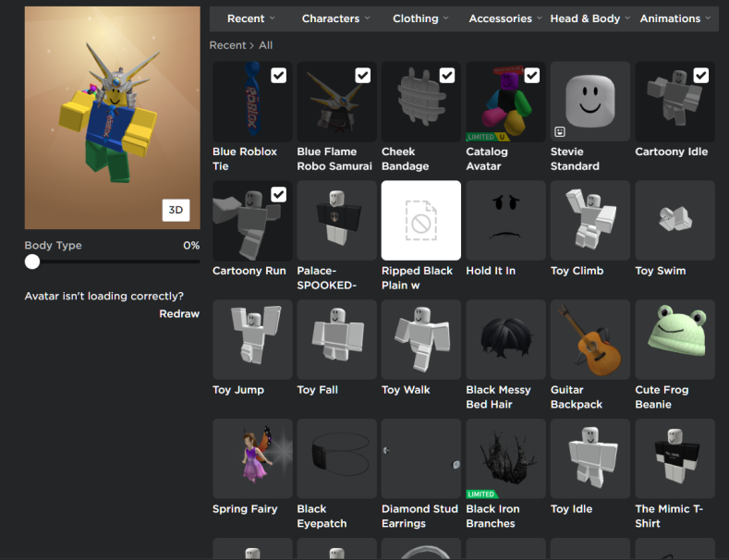The width and height of the screenshot is (729, 560).
Task: Uncheck the Blue Roblox Tie checkbox
Action: [x=278, y=76]
